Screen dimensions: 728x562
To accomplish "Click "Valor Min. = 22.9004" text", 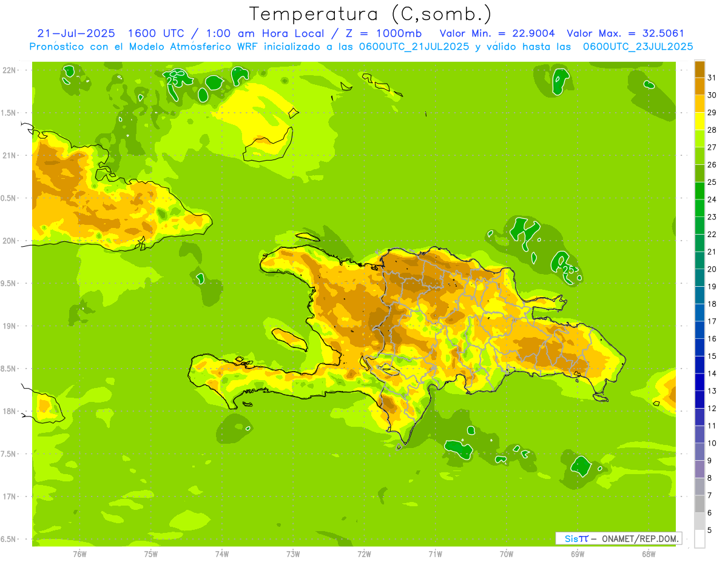I will [x=497, y=33].
